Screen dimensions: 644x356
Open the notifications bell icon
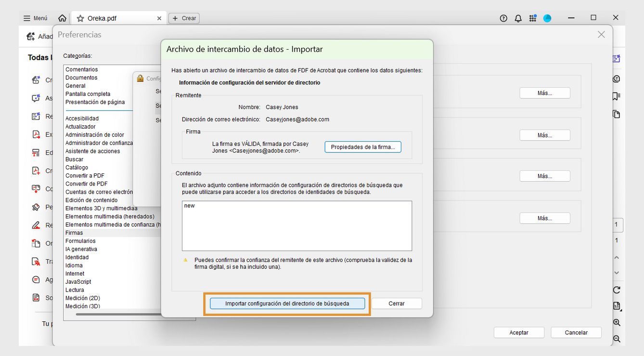pos(518,18)
